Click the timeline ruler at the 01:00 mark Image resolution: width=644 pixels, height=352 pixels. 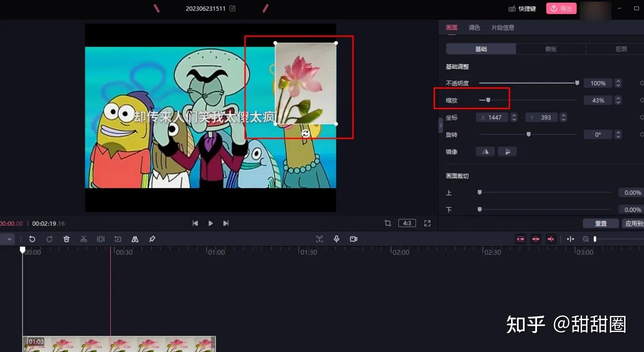216,252
